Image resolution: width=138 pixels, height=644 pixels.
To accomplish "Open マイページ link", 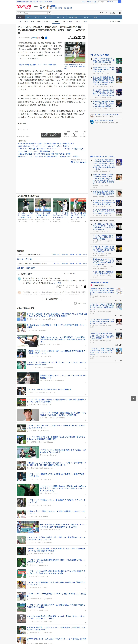I will 103,13.
